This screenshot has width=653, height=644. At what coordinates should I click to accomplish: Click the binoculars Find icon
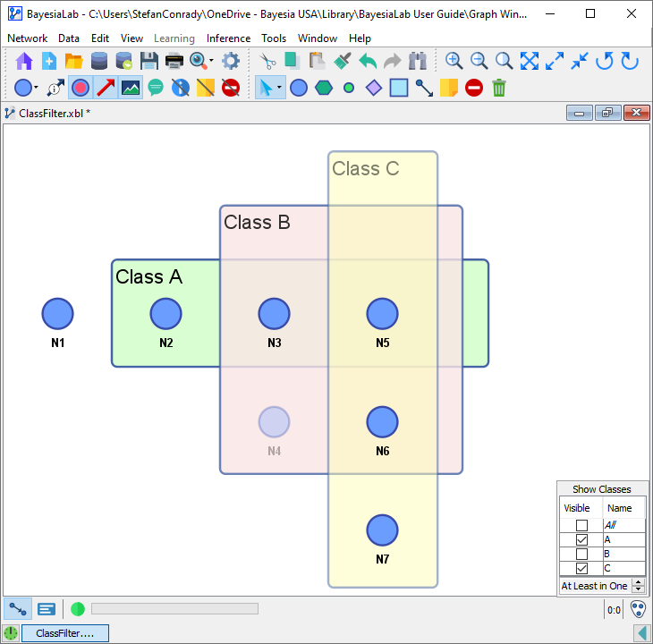(418, 61)
